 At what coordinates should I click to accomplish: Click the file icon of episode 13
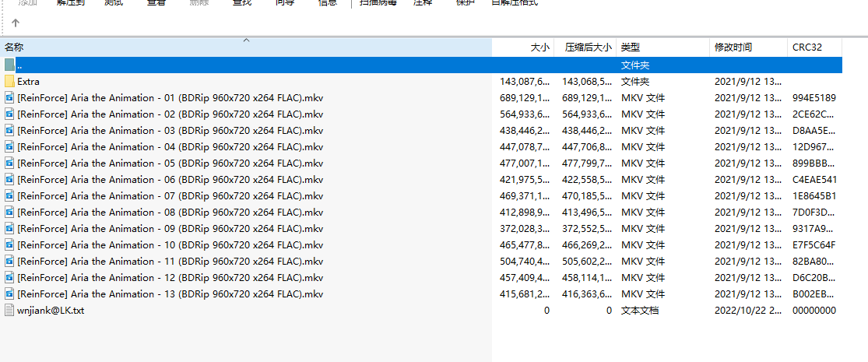pos(9,294)
